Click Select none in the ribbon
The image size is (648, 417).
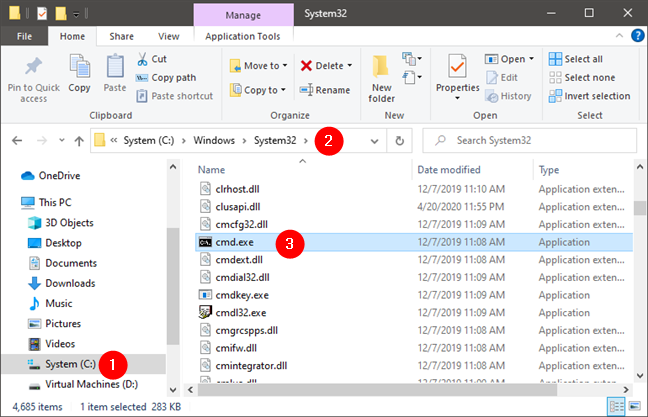(x=582, y=78)
